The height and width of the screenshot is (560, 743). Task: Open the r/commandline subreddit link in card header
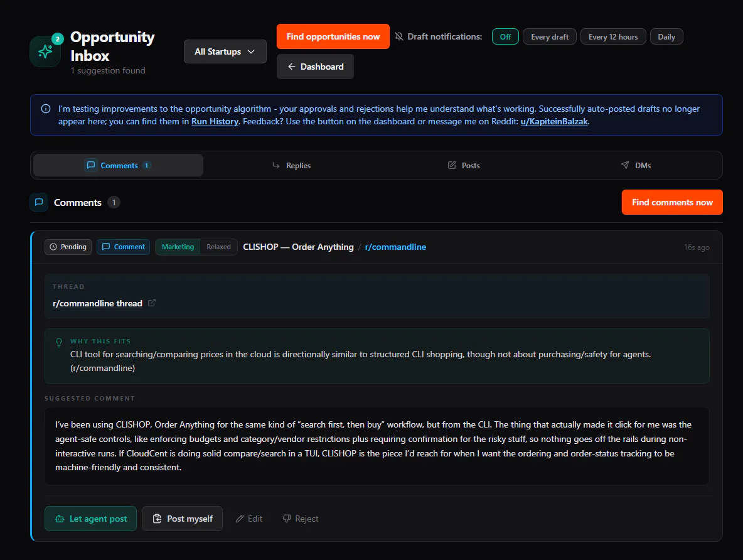(395, 247)
